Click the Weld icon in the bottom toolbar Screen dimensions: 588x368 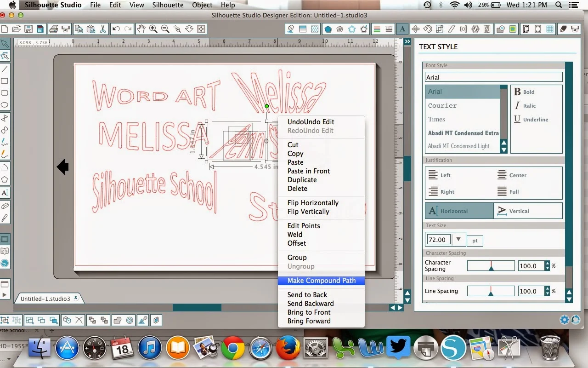click(x=117, y=320)
